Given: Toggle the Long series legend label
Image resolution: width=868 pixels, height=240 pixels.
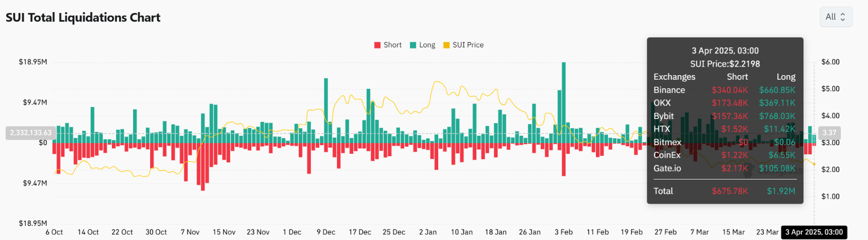Looking at the screenshot, I should tap(427, 45).
